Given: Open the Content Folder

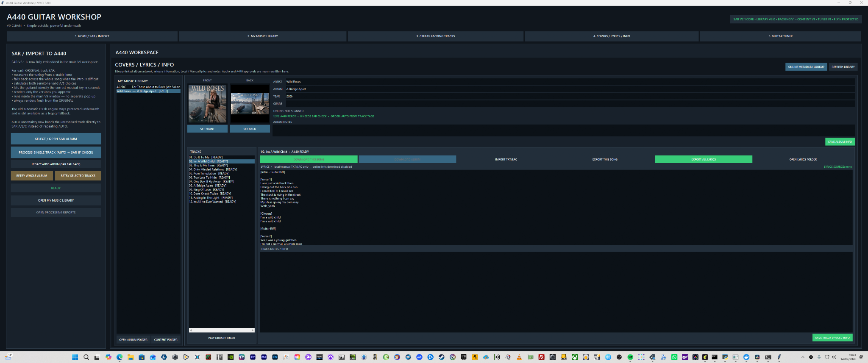Looking at the screenshot, I should (166, 340).
